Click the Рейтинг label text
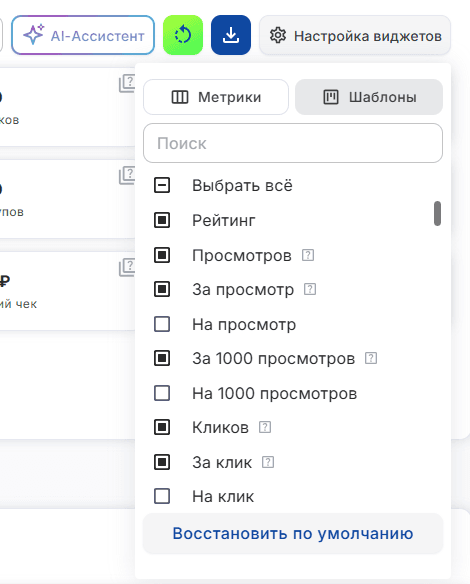The width and height of the screenshot is (470, 584). [224, 220]
